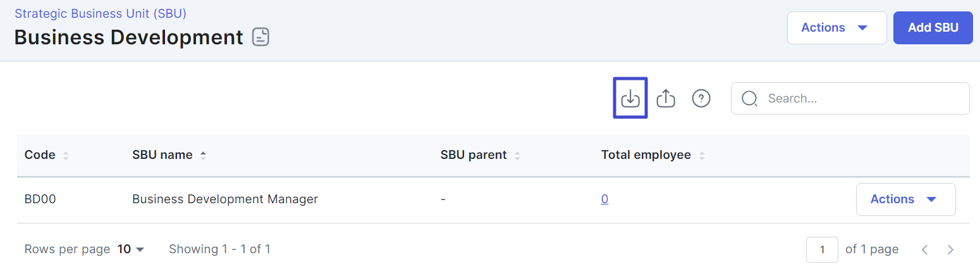
Task: Click the magnifier icon in search box
Action: point(749,99)
